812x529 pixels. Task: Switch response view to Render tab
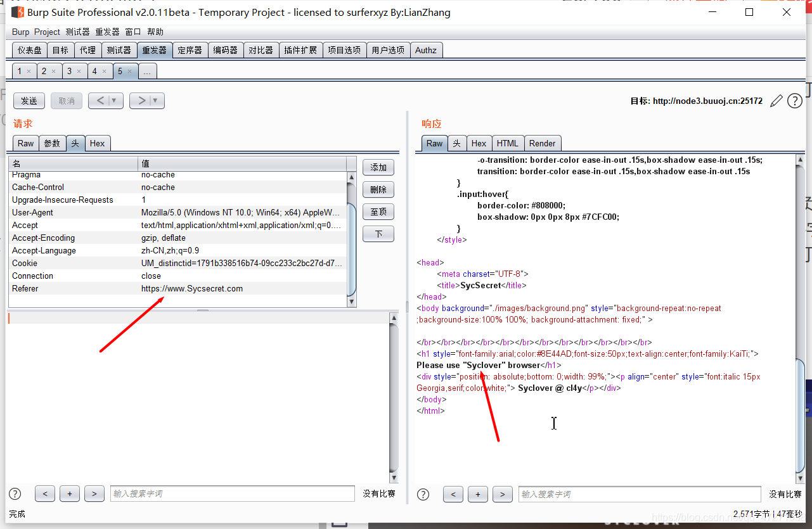[x=543, y=143]
